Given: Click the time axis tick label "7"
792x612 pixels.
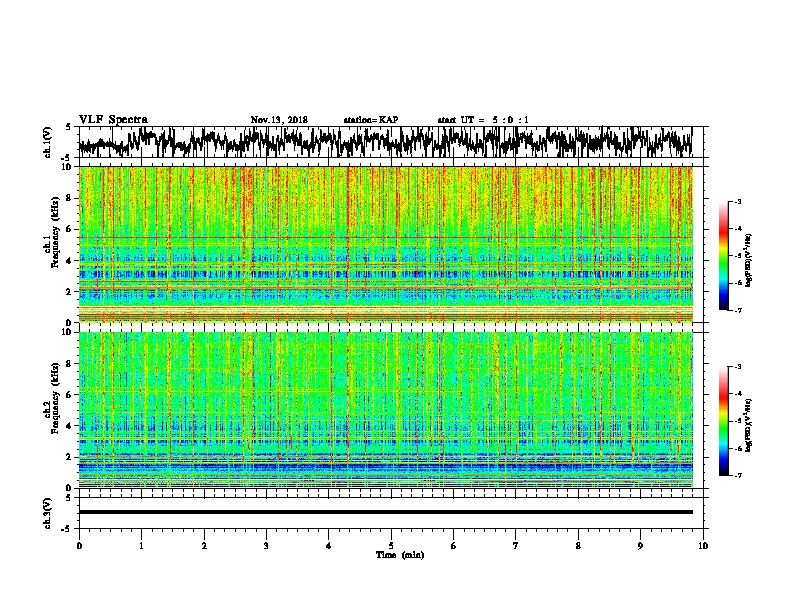Looking at the screenshot, I should [516, 545].
